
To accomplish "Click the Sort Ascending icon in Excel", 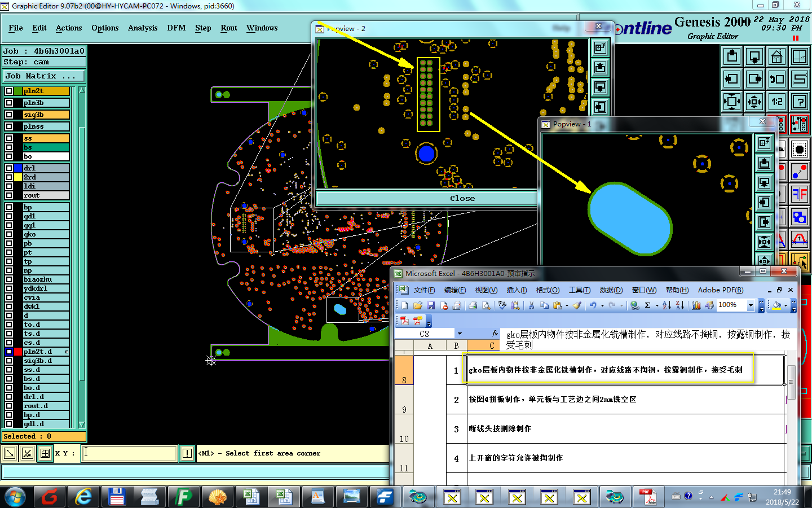I will pos(667,305).
